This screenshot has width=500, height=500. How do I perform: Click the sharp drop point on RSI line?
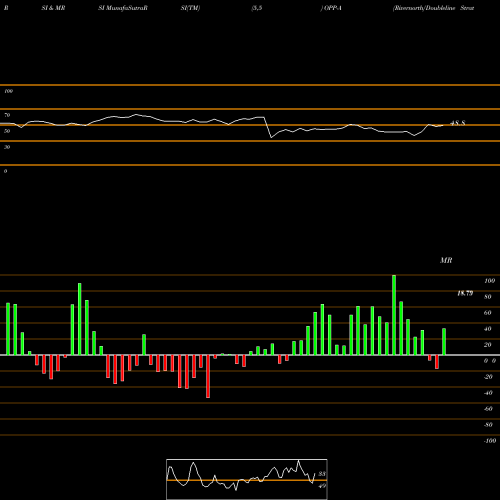pyautogui.click(x=271, y=137)
